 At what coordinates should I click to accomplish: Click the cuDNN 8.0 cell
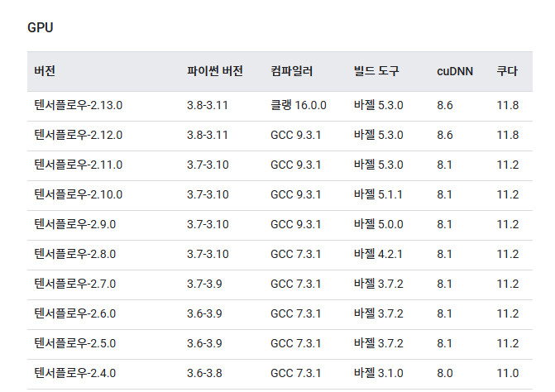click(x=444, y=373)
